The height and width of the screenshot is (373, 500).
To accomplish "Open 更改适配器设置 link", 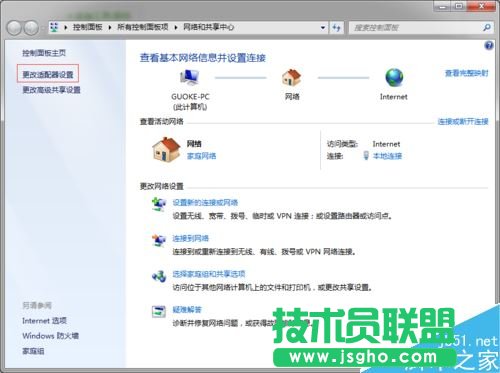I will click(x=48, y=74).
